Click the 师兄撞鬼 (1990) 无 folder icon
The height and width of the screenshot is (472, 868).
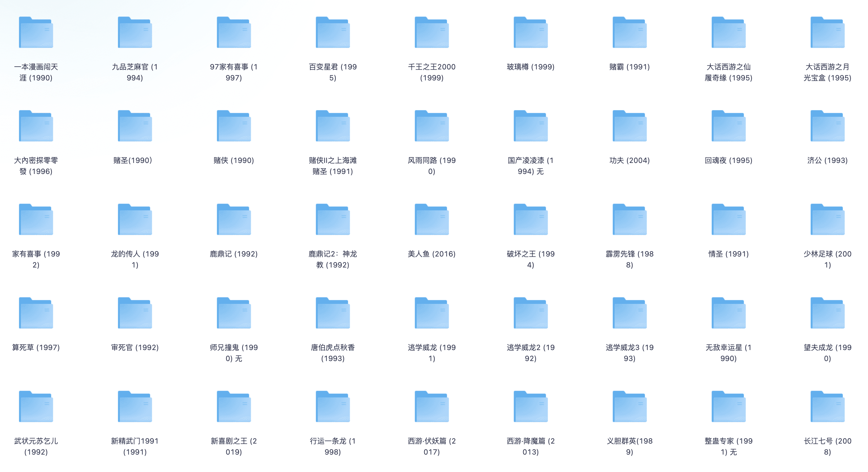[x=234, y=313]
